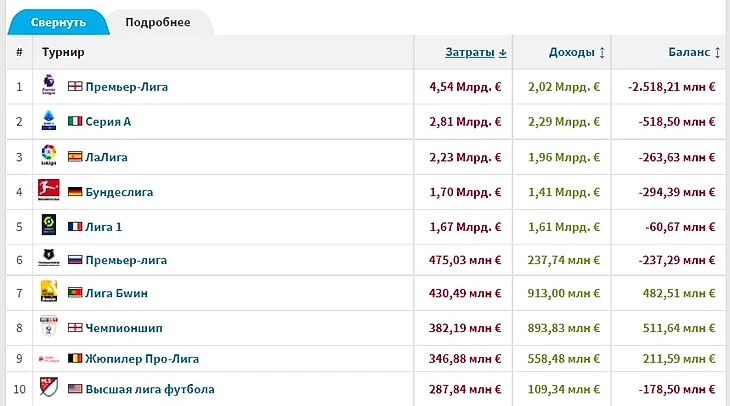The image size is (730, 406).
Task: Switch to the Подробнее tab
Action: [157, 23]
